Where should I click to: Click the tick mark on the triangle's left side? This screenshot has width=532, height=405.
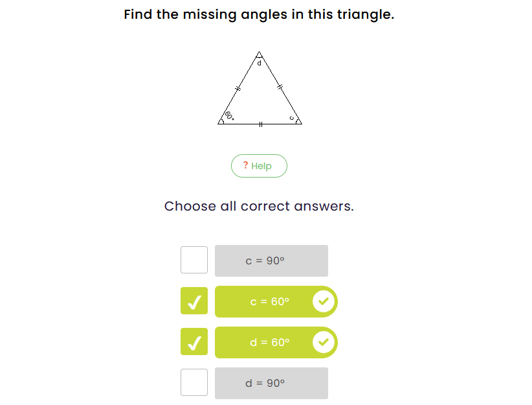[x=238, y=88]
